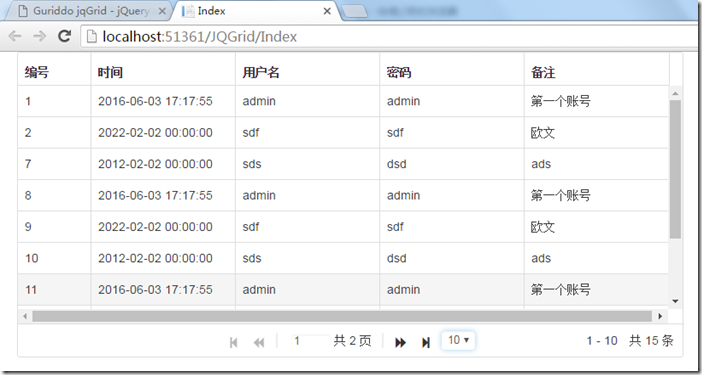
Task: Close the Index browser tab
Action: [x=327, y=11]
